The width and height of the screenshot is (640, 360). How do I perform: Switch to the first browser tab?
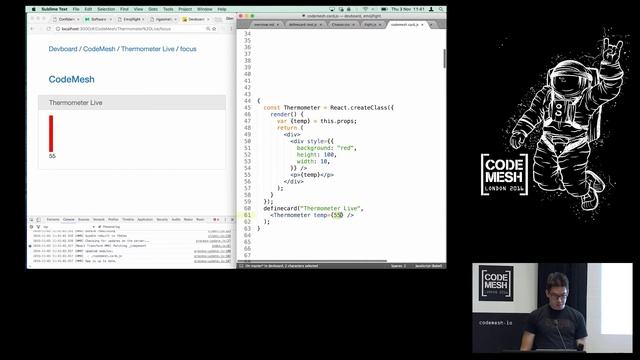(x=67, y=19)
